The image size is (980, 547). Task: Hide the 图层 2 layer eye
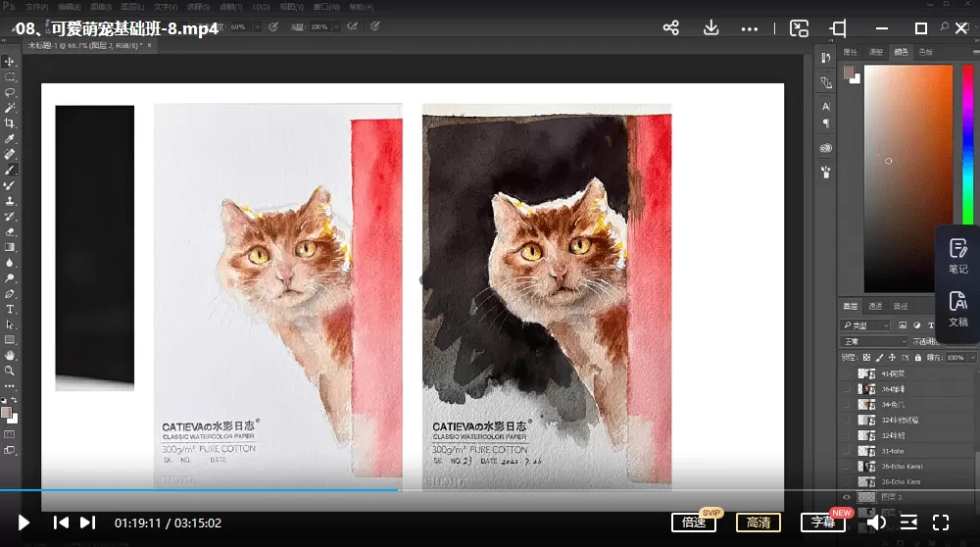point(848,497)
